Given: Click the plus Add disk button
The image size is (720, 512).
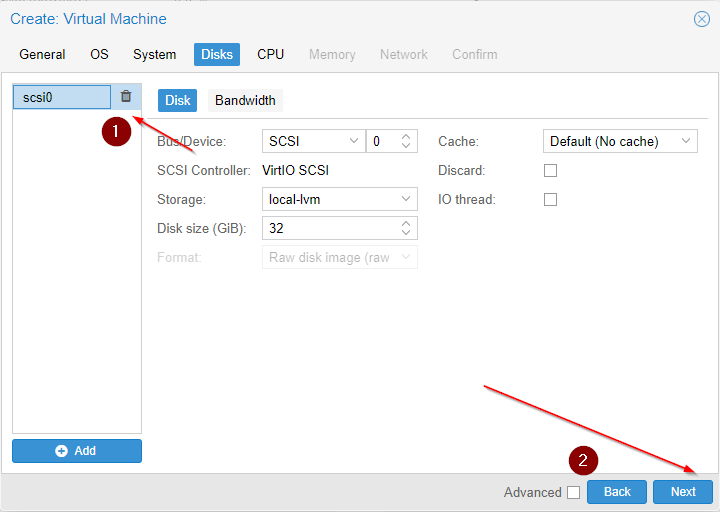Looking at the screenshot, I should click(77, 451).
